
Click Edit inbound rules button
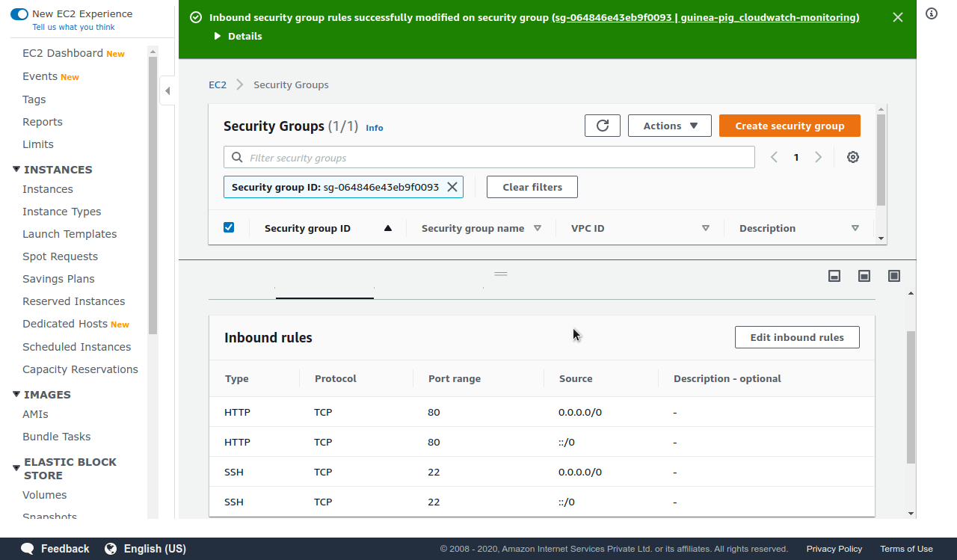(x=797, y=337)
